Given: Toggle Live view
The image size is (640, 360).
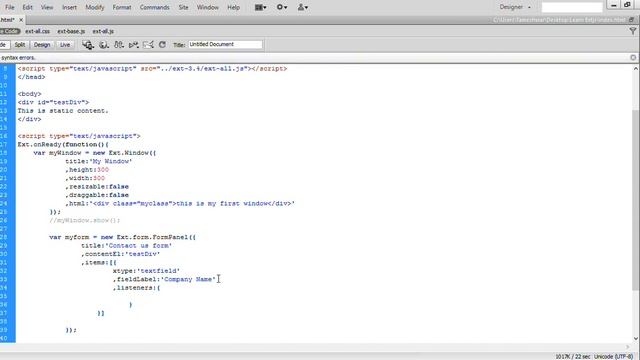Looking at the screenshot, I should click(65, 45).
